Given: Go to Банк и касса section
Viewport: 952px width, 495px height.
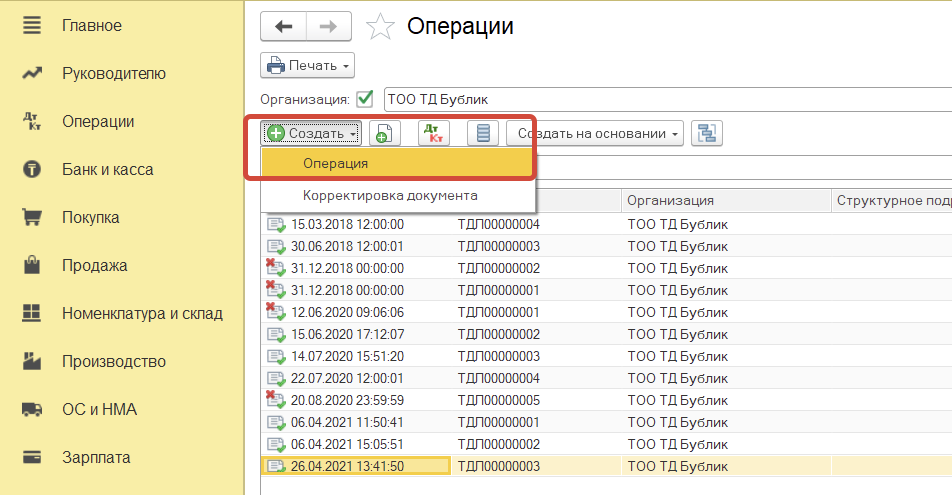Looking at the screenshot, I should coord(107,169).
